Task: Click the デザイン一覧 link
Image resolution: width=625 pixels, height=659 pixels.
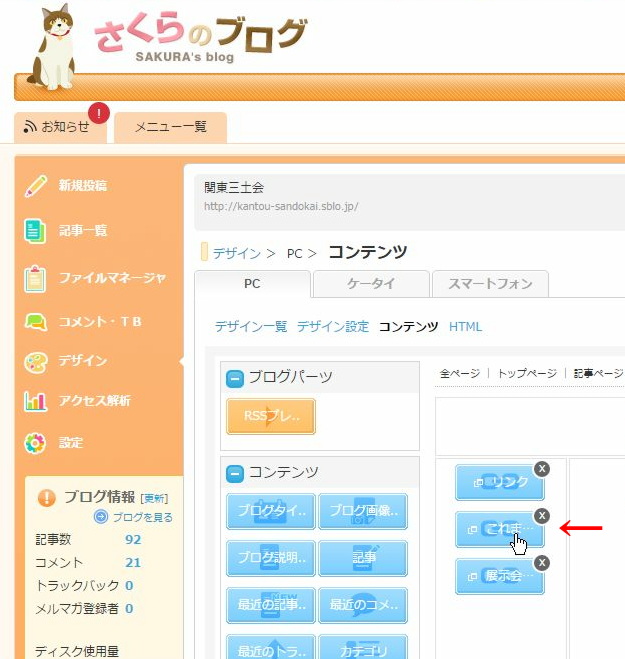Action: tap(251, 327)
